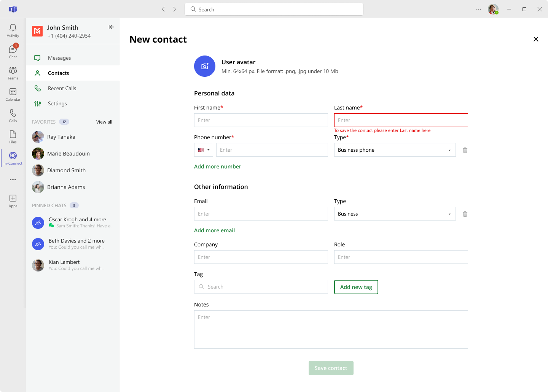
Task: Remove the Business email row via trash icon
Action: pos(465,214)
